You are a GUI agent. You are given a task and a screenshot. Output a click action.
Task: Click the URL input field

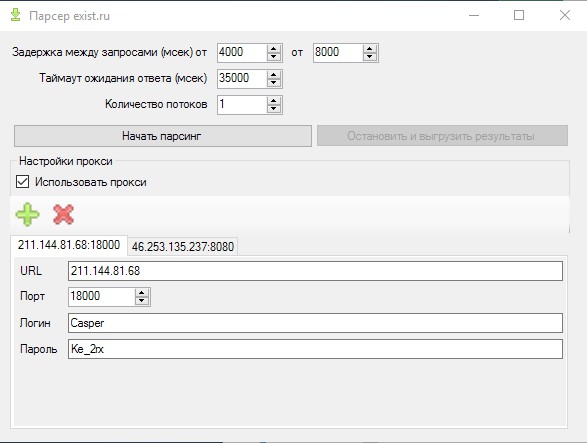pos(315,271)
